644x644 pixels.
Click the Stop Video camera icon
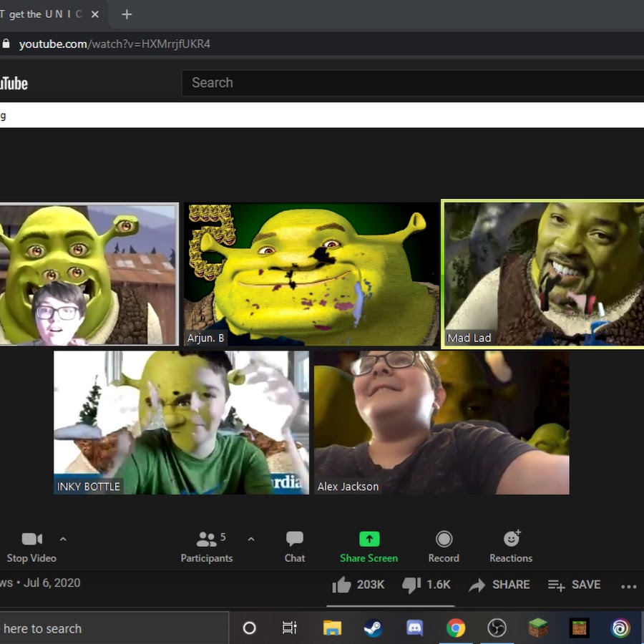click(31, 538)
